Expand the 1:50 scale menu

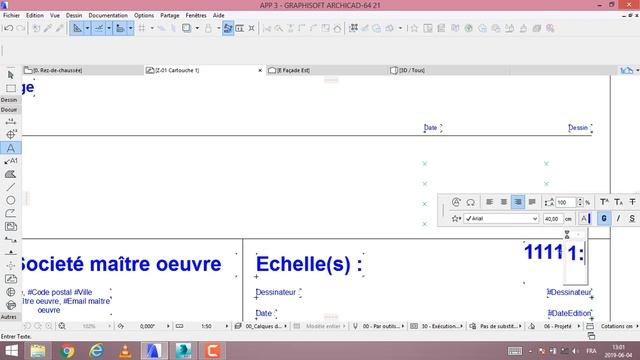[x=227, y=326]
